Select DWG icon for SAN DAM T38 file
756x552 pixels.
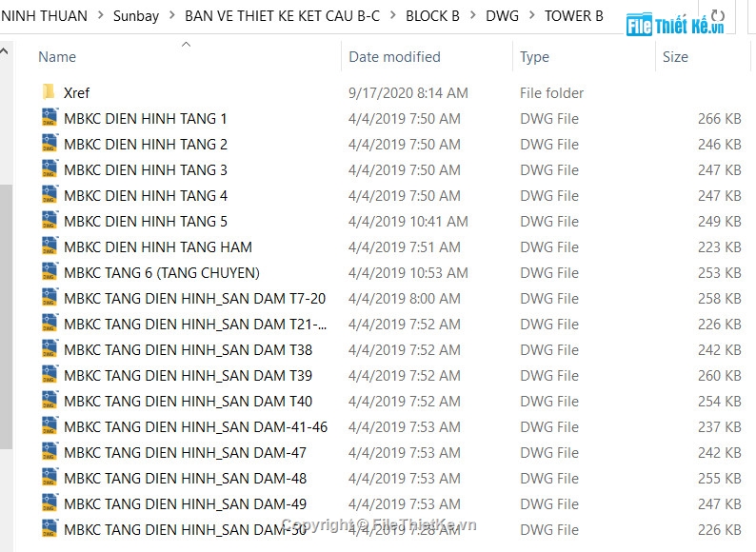(50, 348)
